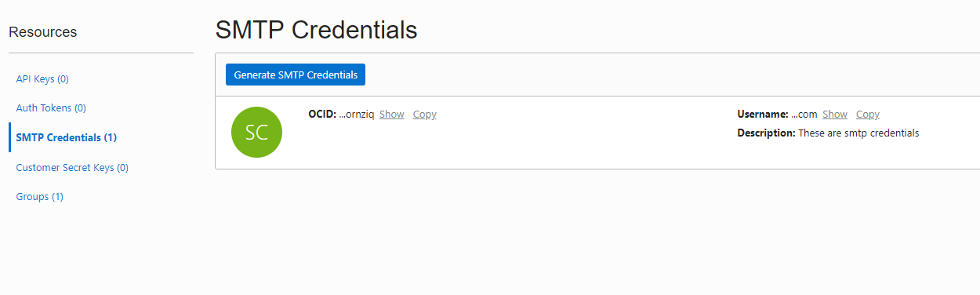Click the bold Description label

[767, 133]
